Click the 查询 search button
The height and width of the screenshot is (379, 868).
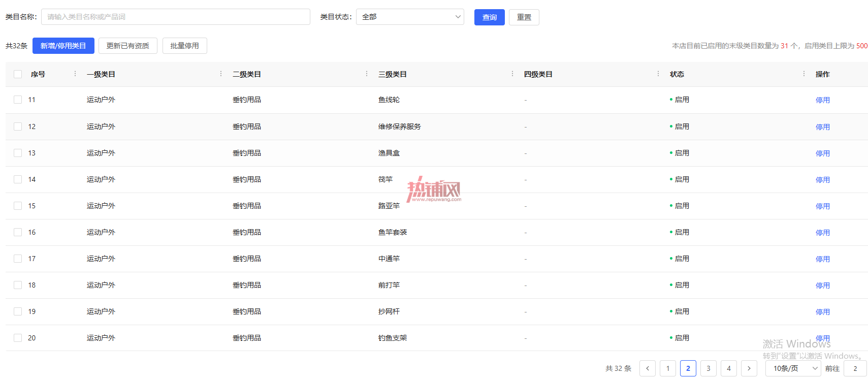click(x=490, y=17)
